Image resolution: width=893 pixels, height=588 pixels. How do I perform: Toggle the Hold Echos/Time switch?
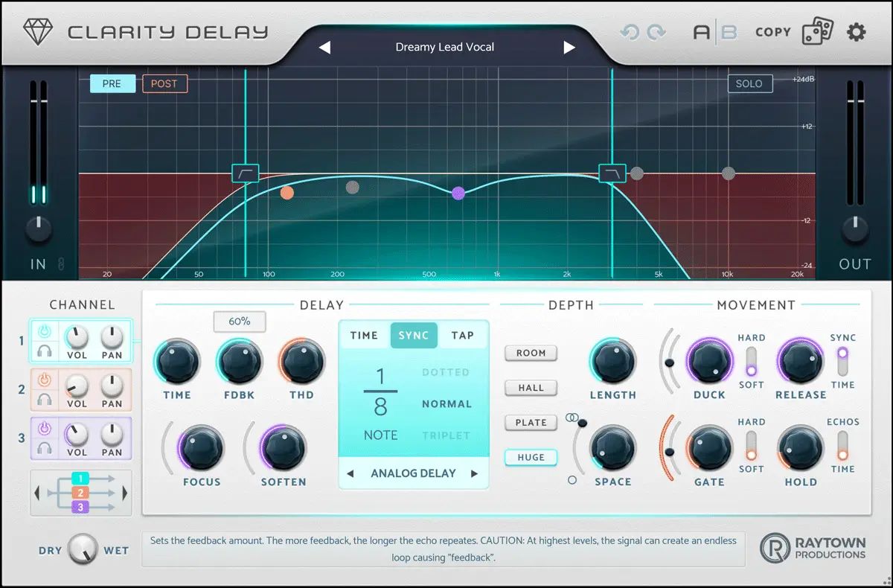coord(842,445)
